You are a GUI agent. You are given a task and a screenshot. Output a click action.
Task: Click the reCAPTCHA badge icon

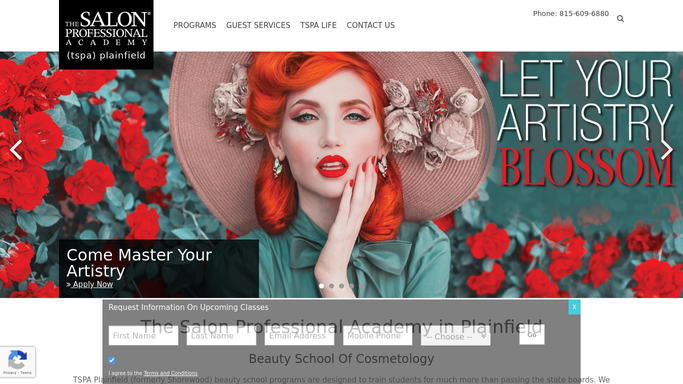point(17,362)
